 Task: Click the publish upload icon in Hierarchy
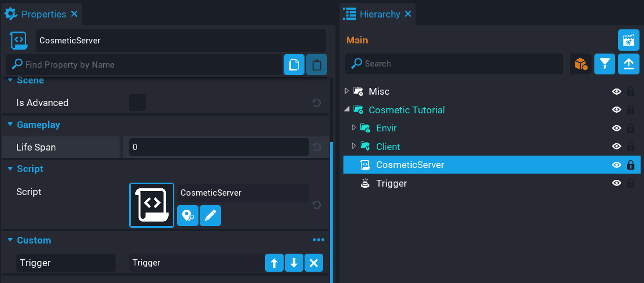628,64
